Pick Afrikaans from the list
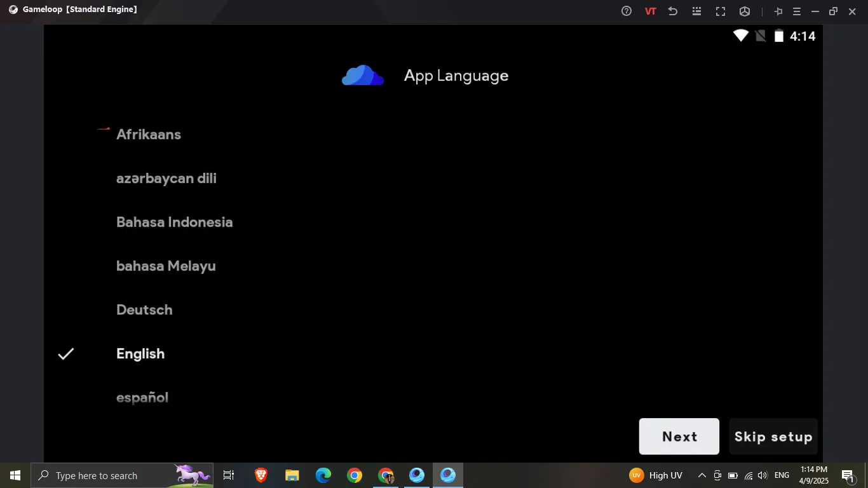868x488 pixels. [x=149, y=135]
